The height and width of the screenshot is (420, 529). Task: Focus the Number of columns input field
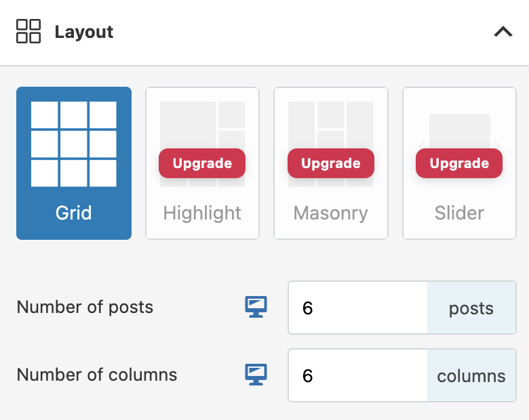tap(357, 375)
